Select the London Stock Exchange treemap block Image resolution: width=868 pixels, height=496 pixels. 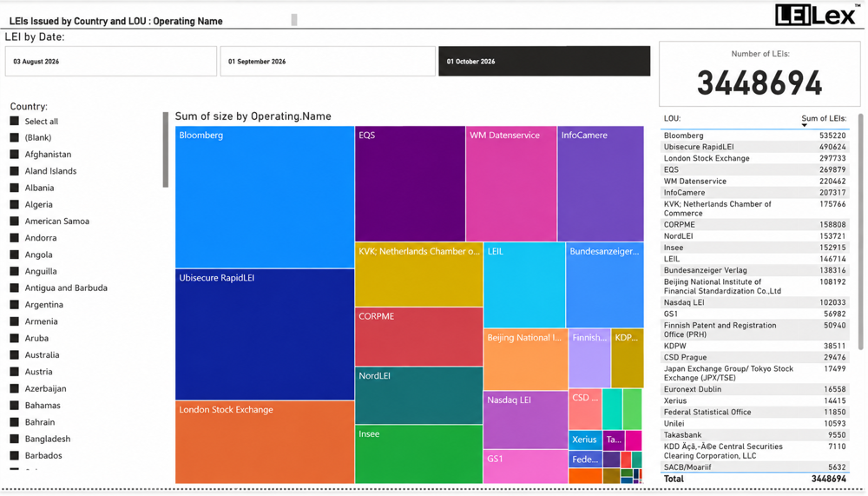265,442
